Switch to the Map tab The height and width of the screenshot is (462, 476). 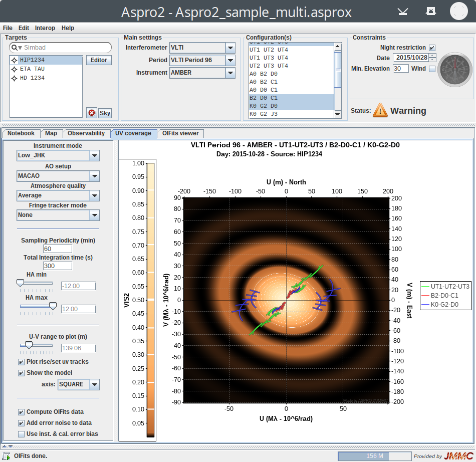[x=51, y=133]
